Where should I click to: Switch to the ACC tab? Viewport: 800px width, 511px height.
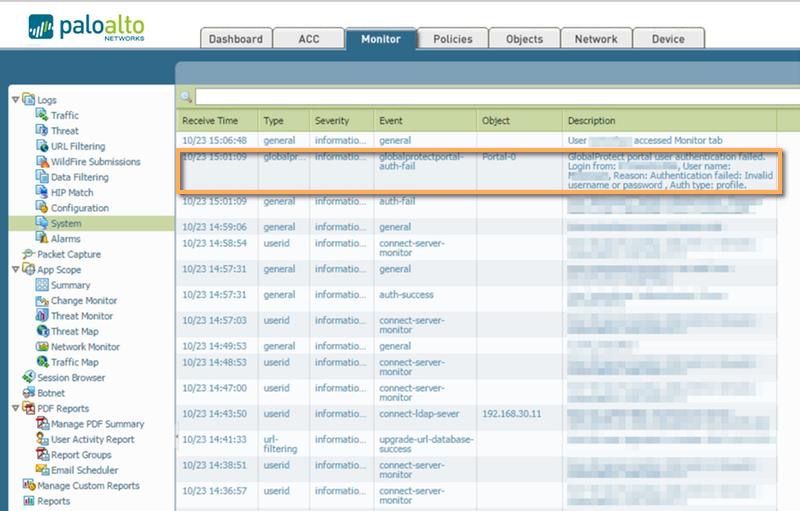(x=309, y=39)
